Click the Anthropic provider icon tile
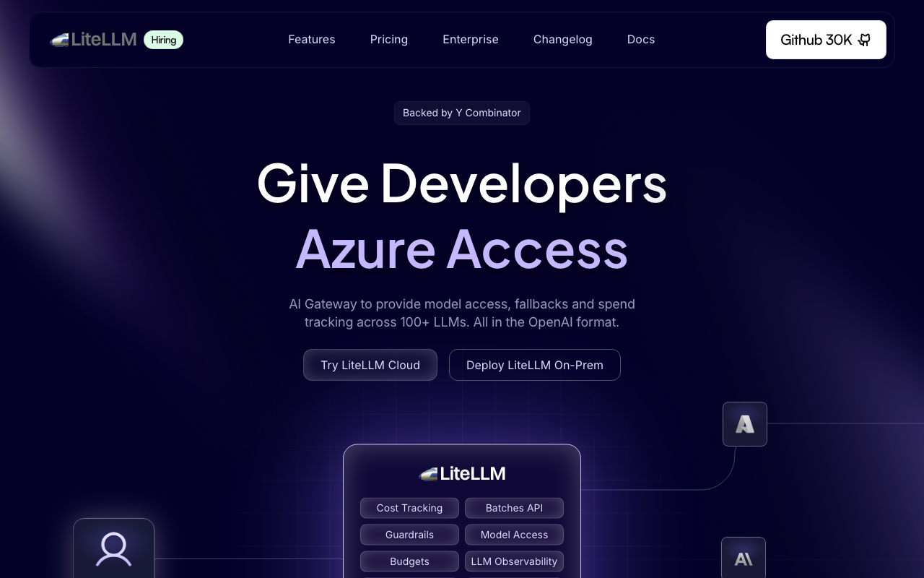This screenshot has width=924, height=578. point(744,558)
